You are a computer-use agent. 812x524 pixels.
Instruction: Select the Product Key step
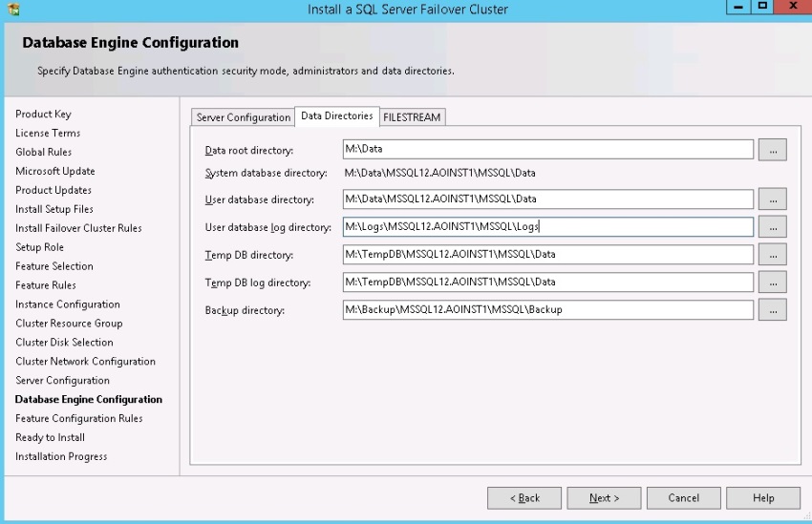point(44,114)
